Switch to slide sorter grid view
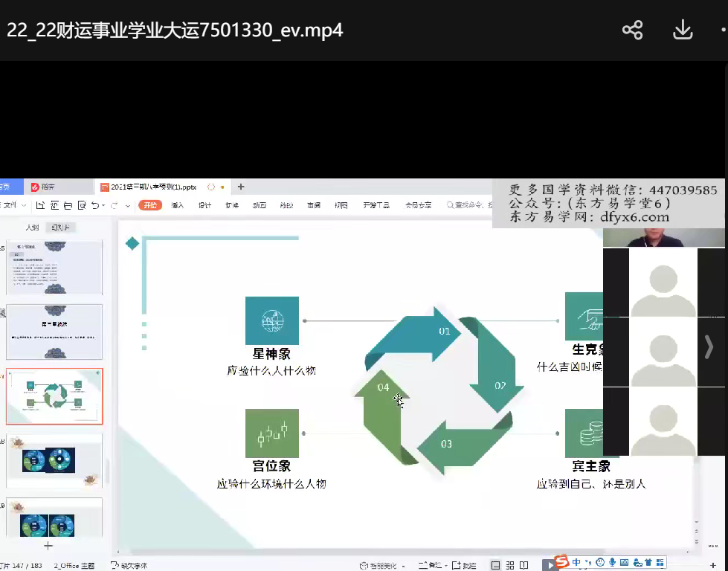The image size is (728, 571). [510, 565]
